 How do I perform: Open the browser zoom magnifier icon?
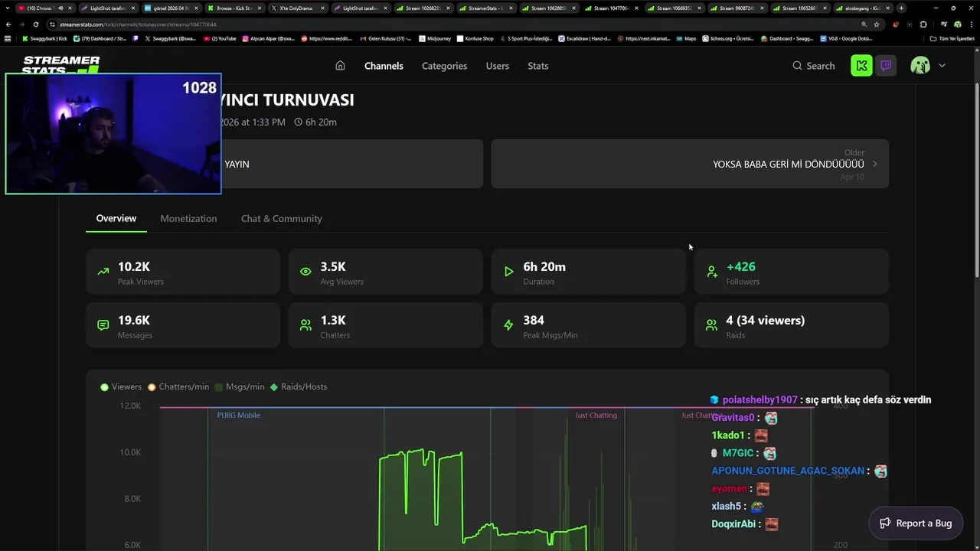[864, 24]
